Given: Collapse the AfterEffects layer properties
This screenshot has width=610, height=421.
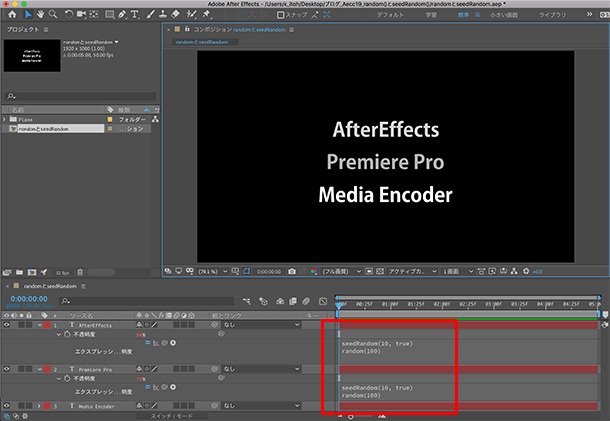Looking at the screenshot, I should (x=40, y=325).
